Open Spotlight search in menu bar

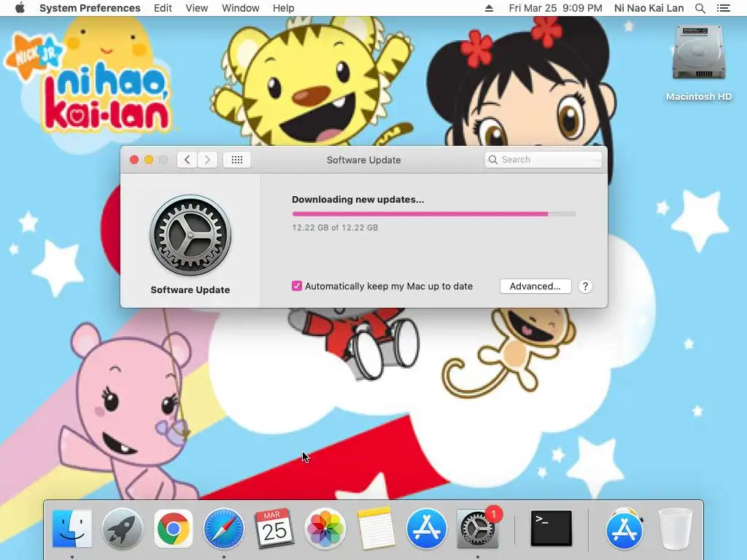coord(700,8)
